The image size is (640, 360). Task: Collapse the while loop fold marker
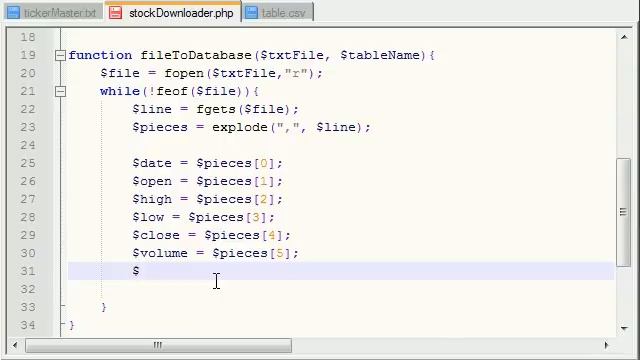pos(60,91)
